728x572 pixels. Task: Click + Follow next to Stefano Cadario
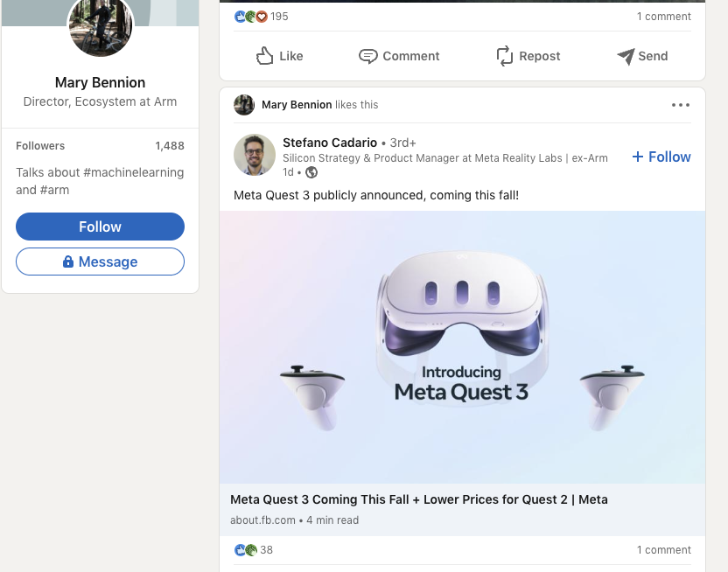pyautogui.click(x=661, y=157)
